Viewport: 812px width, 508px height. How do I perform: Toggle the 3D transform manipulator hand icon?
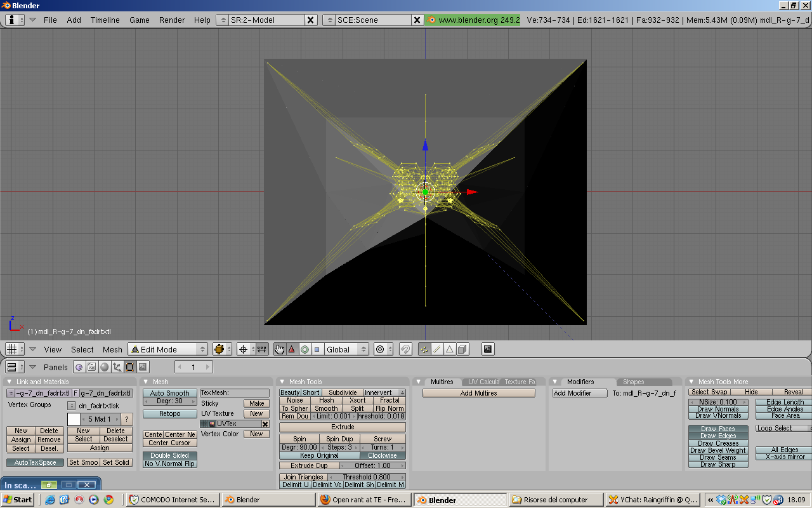(279, 349)
